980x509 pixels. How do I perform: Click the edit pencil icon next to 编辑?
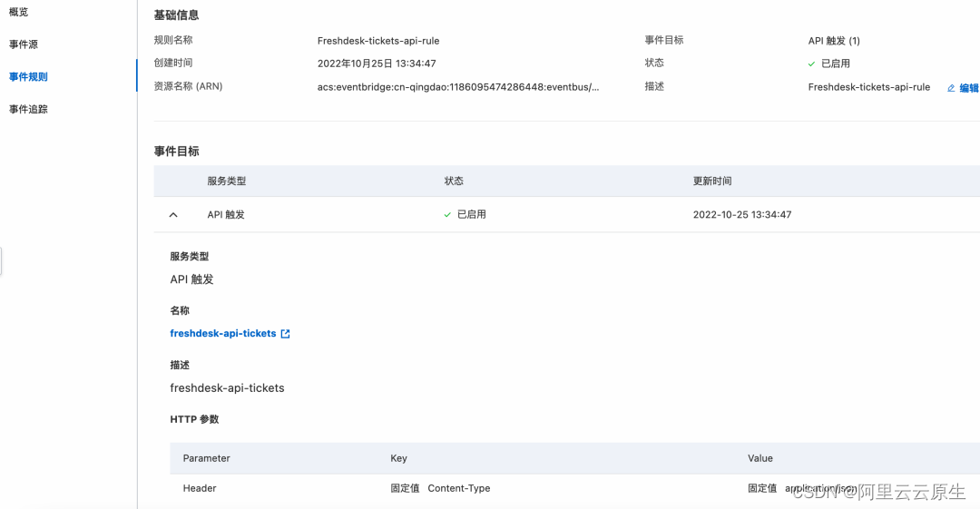[951, 88]
